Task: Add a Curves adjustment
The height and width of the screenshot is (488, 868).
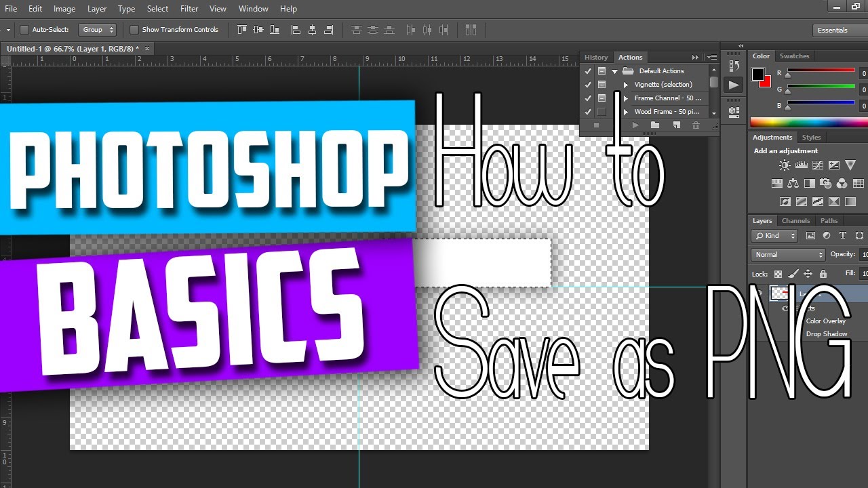Action: [x=818, y=165]
